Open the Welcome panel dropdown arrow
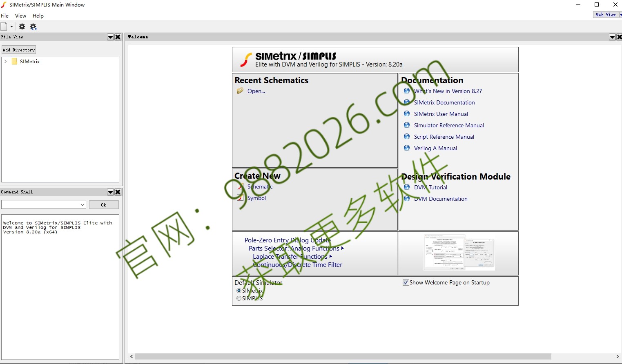 pos(612,37)
